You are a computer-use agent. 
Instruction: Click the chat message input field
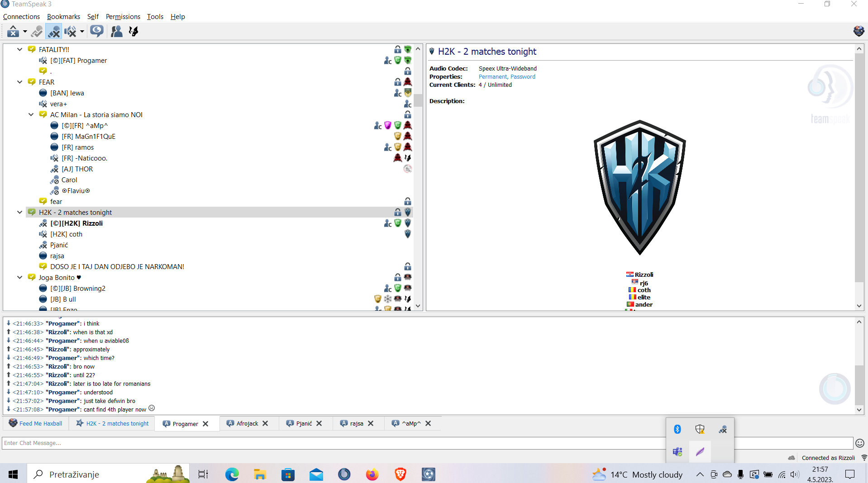427,443
